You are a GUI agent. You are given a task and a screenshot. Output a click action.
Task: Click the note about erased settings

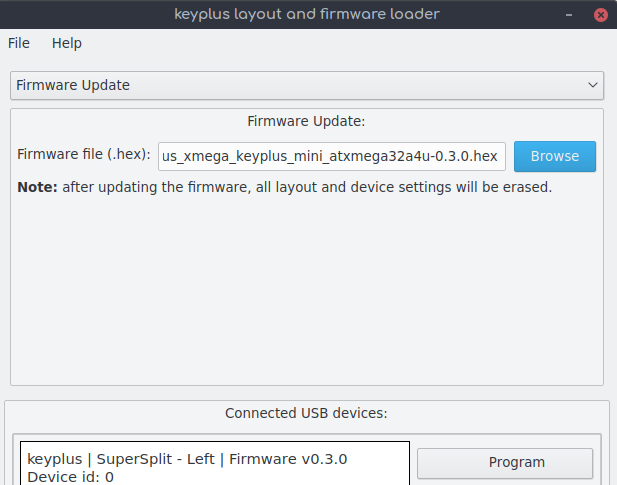coord(285,187)
